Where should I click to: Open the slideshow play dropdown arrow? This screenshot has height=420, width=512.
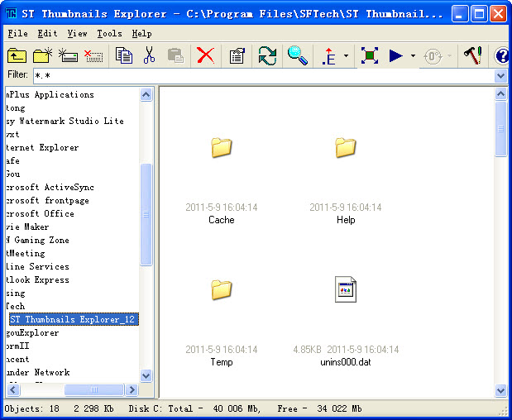(x=414, y=56)
